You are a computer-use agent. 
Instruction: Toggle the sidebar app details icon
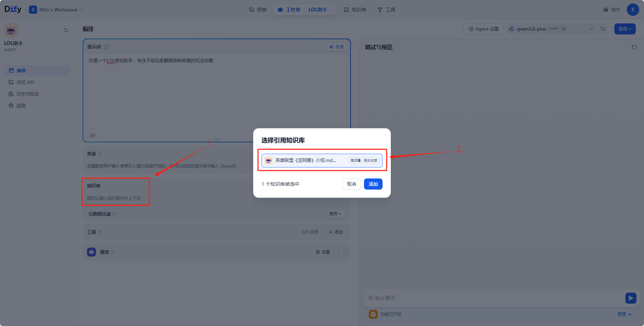(x=66, y=30)
